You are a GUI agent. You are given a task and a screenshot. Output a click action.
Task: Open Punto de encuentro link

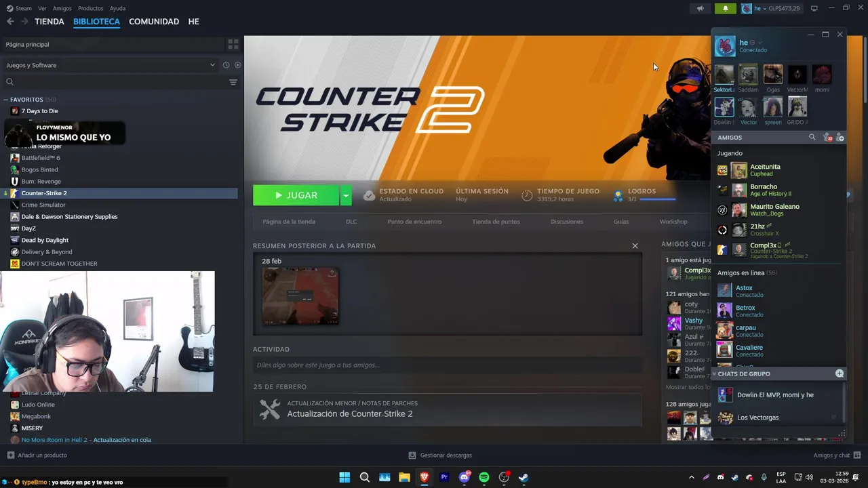pyautogui.click(x=414, y=222)
